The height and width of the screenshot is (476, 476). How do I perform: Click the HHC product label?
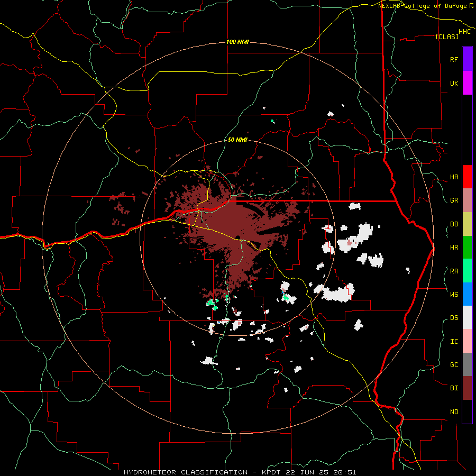(x=465, y=32)
